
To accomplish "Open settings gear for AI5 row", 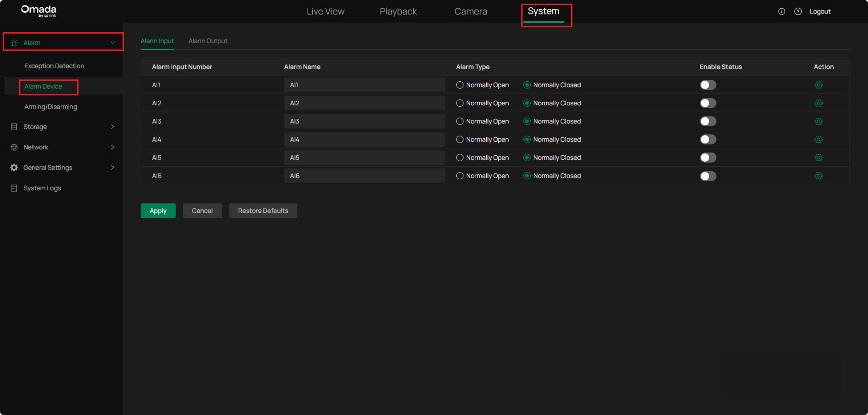I will pos(818,158).
